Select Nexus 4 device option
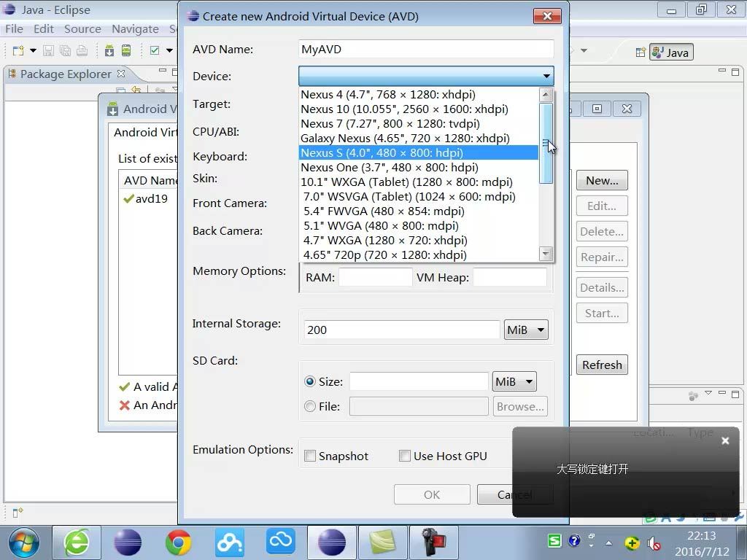 (418, 94)
